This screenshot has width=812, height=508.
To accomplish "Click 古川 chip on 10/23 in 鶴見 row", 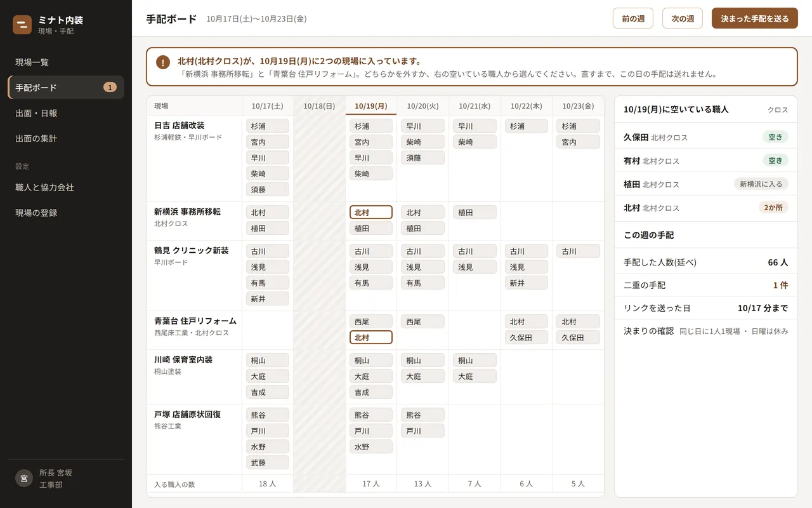I will click(579, 251).
